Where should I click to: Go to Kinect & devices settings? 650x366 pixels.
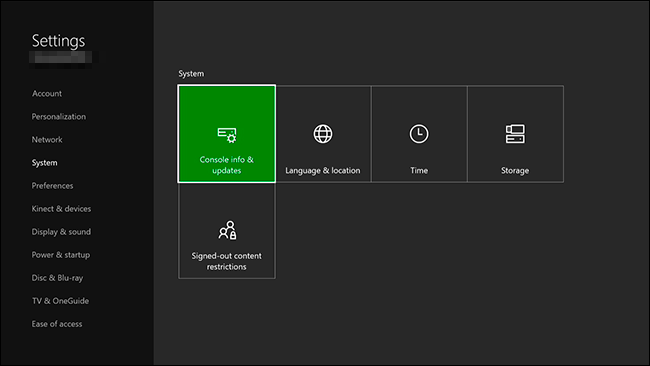click(x=61, y=209)
